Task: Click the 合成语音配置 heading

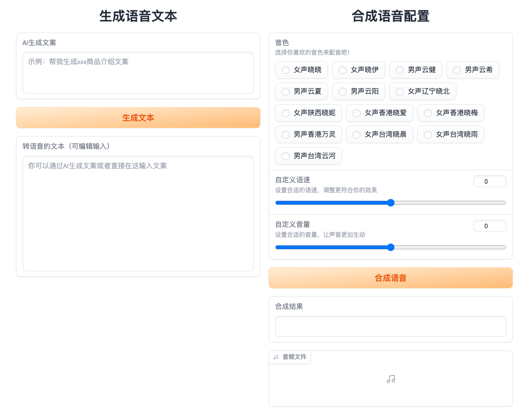Action: pyautogui.click(x=391, y=16)
